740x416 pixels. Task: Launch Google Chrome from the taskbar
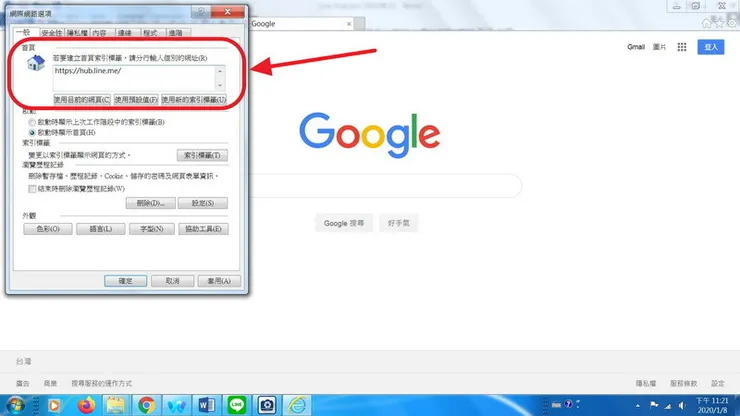[146, 405]
